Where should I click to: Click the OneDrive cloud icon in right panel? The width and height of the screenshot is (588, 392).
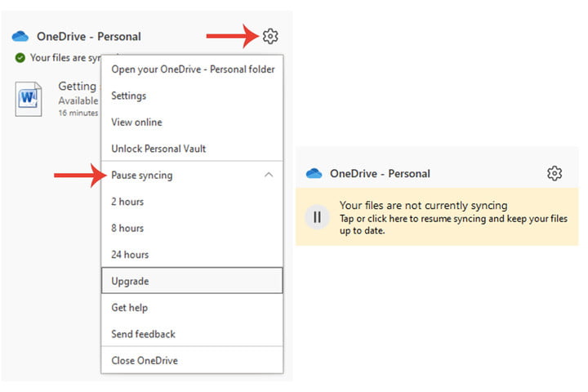click(x=314, y=174)
